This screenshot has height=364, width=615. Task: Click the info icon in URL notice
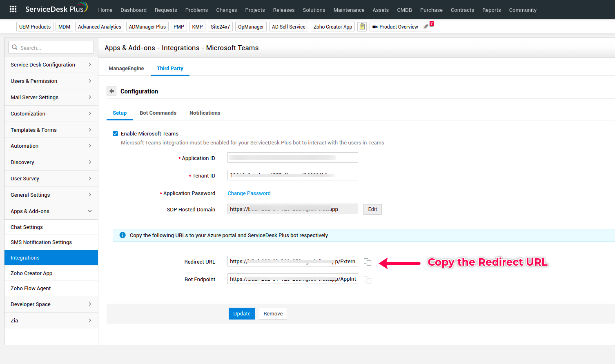coord(123,235)
